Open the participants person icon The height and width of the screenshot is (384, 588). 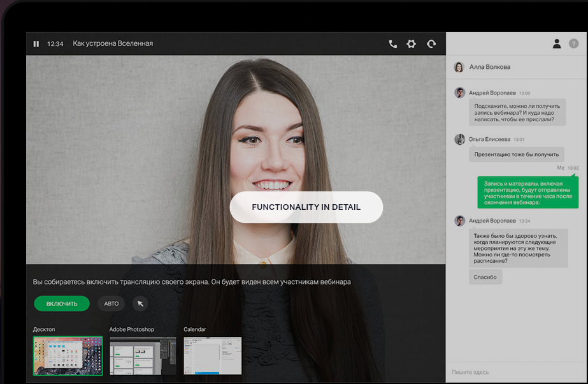[x=556, y=43]
